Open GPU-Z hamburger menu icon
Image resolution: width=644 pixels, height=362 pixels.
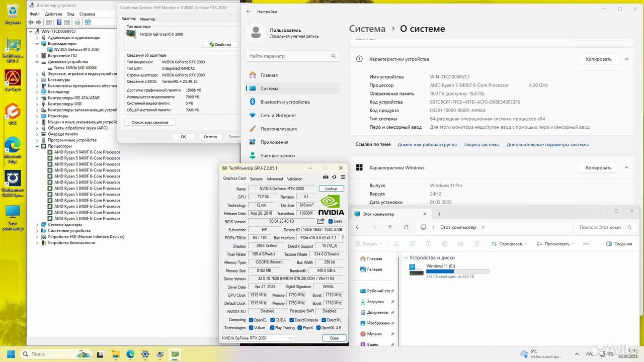pos(343,177)
